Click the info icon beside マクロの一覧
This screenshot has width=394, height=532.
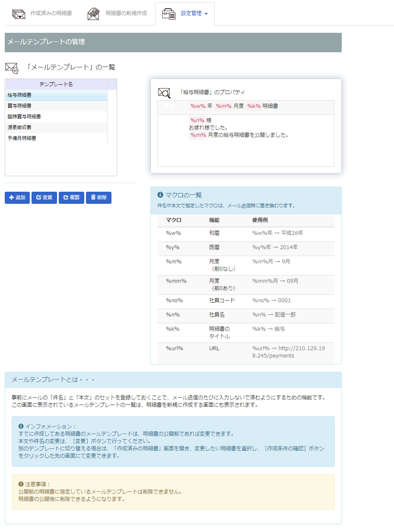(x=160, y=195)
